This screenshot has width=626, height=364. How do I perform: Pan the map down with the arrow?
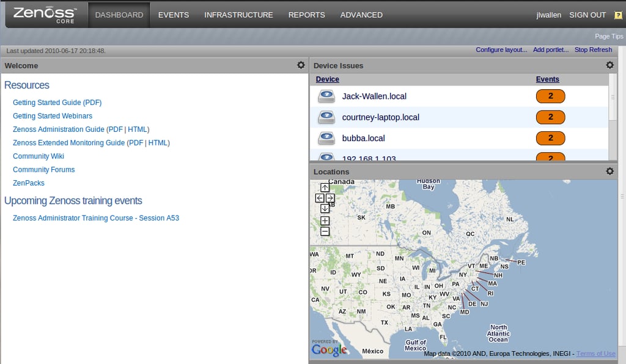point(325,208)
